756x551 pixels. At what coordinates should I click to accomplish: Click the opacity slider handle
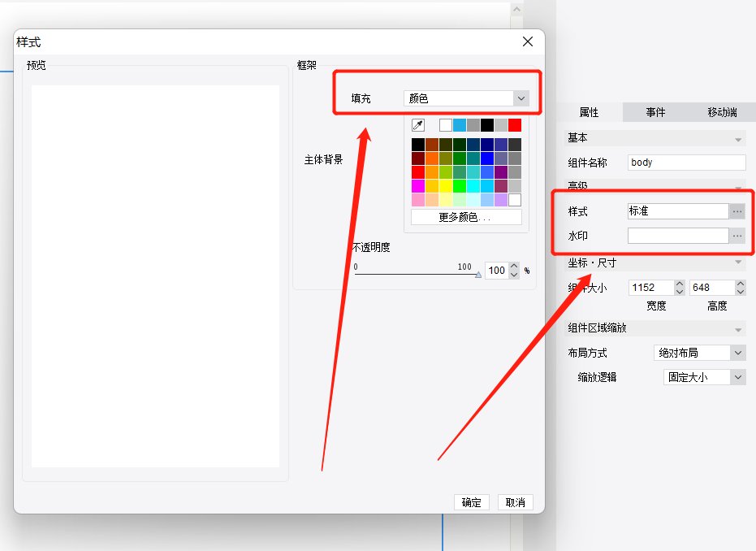[477, 275]
